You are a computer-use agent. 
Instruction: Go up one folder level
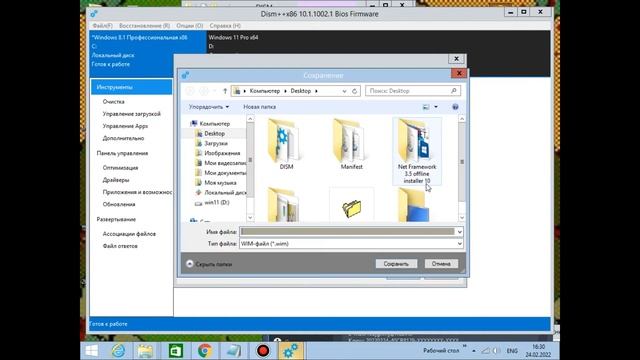tap(224, 91)
